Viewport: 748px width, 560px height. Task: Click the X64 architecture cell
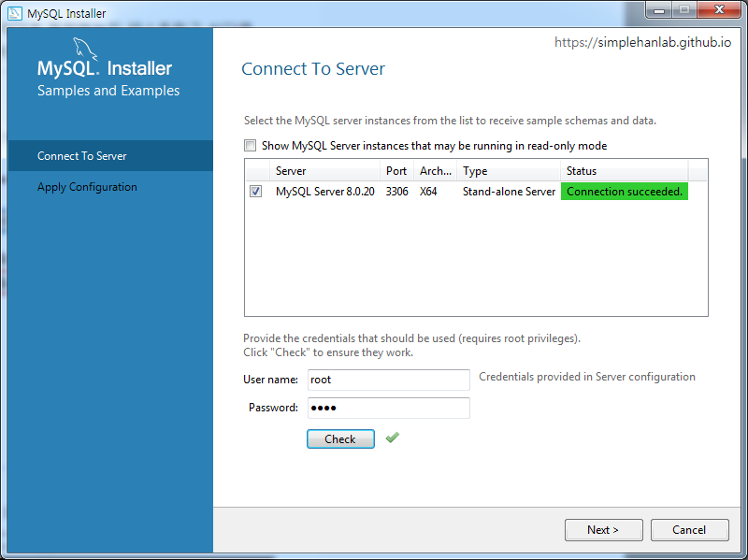(428, 192)
